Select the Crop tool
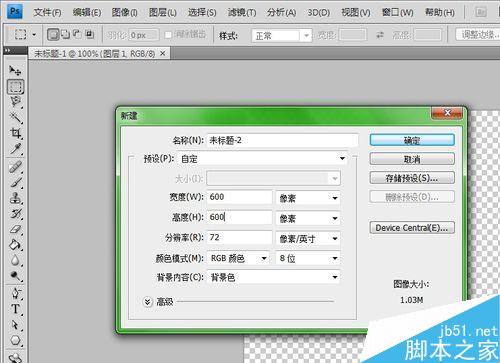The image size is (500, 363). (x=15, y=133)
